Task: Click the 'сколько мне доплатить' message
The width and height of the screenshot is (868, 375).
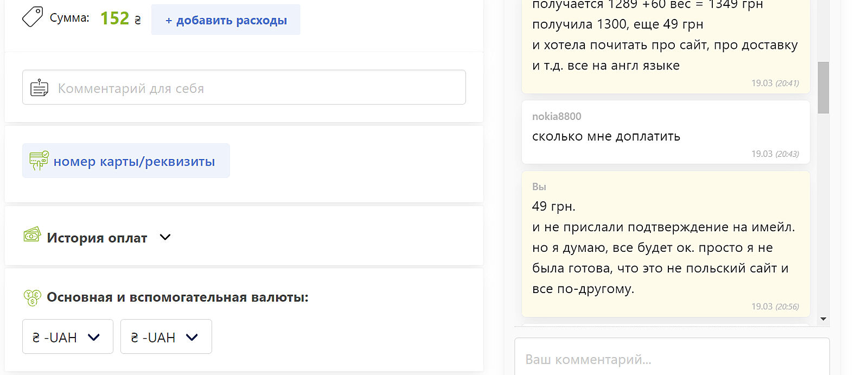Action: (606, 136)
